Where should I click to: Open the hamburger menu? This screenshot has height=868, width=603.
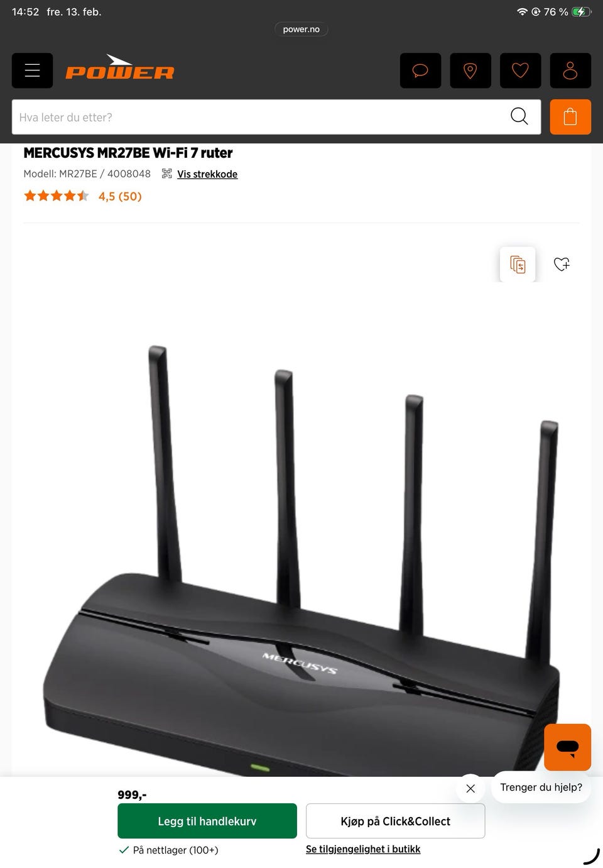click(32, 70)
